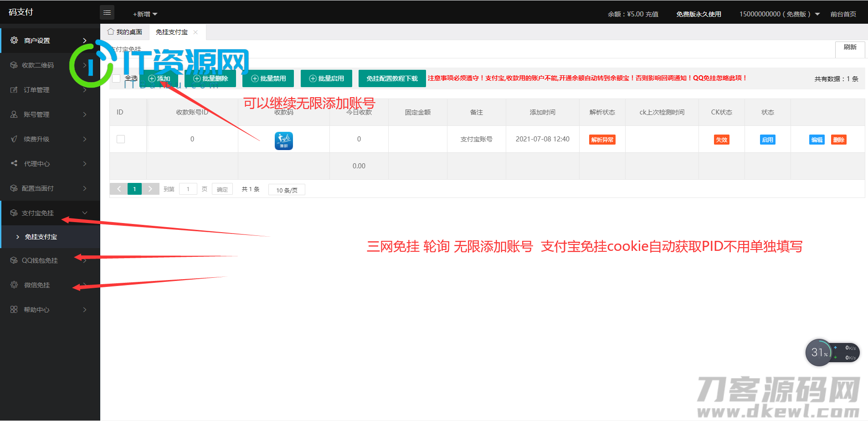Click the 收款二维码 cube icon
The height and width of the screenshot is (421, 868).
point(14,65)
